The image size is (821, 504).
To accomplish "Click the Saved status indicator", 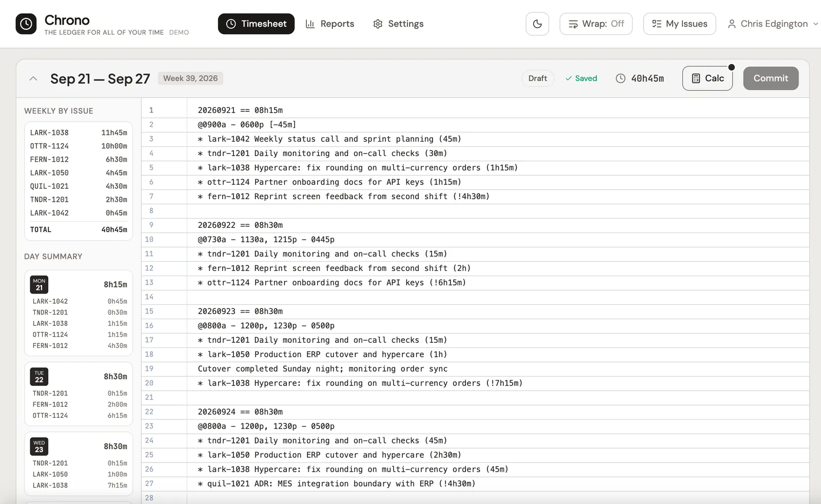I will pos(581,78).
